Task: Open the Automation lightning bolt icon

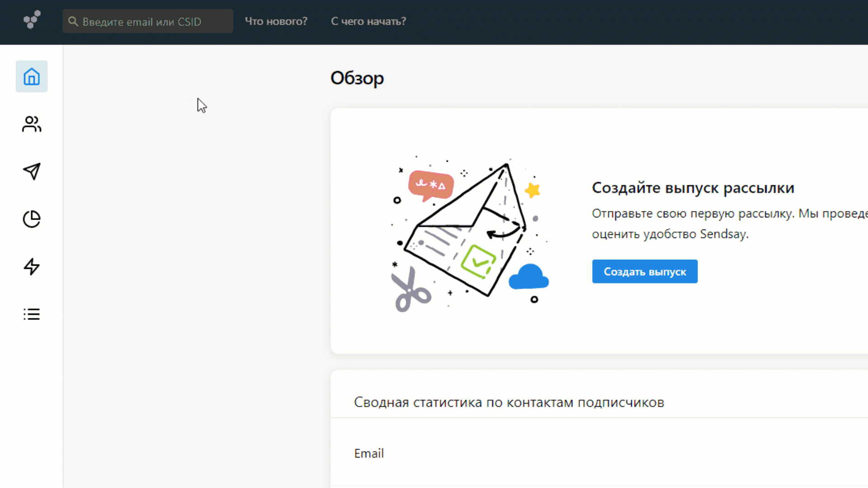Action: 32,267
